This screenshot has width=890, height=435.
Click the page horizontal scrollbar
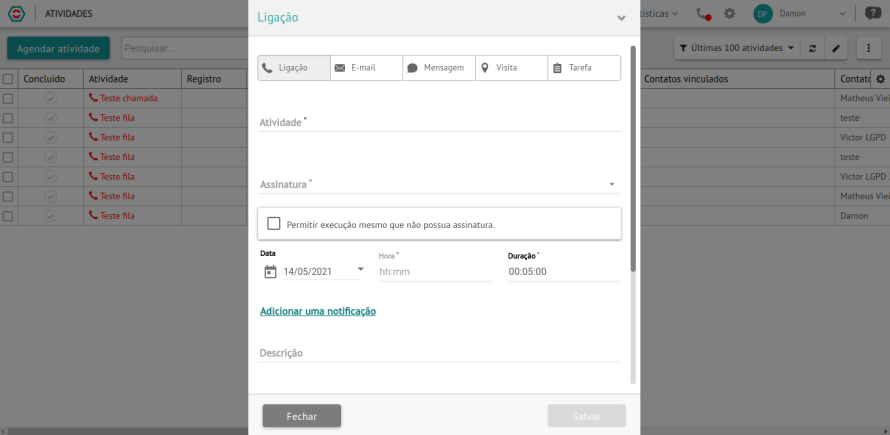click(x=445, y=432)
